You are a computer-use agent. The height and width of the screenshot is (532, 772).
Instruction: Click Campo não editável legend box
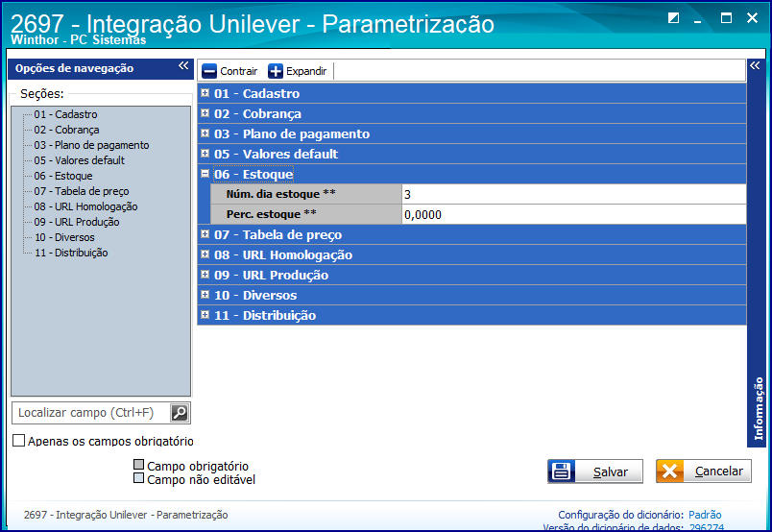[139, 478]
